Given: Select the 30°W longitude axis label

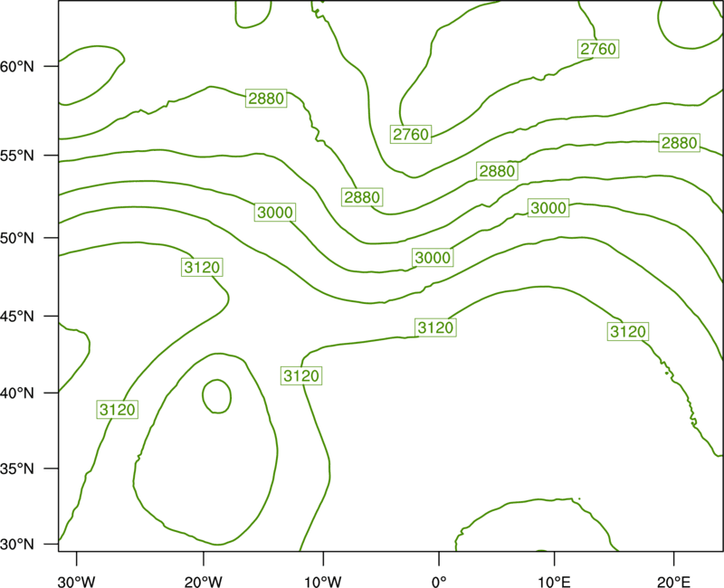Looking at the screenshot, I should tap(77, 582).
